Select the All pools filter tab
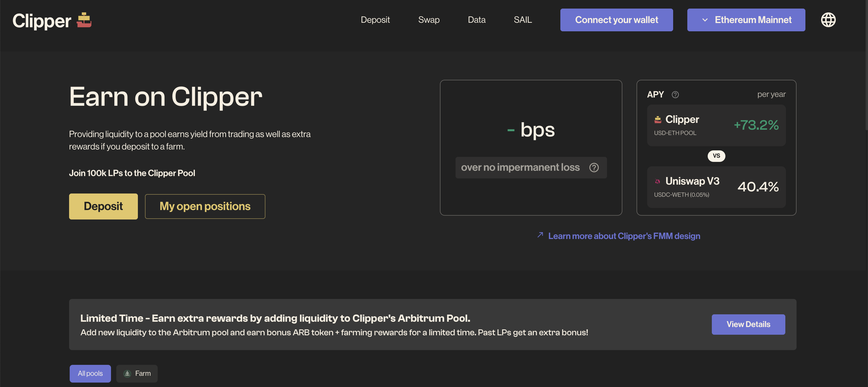This screenshot has height=387, width=868. coord(90,373)
